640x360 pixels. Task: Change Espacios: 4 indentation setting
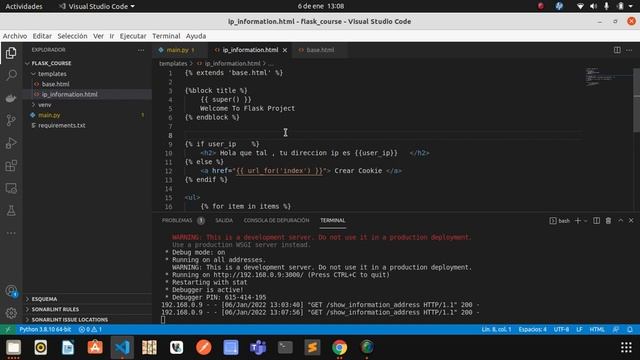[x=532, y=329]
